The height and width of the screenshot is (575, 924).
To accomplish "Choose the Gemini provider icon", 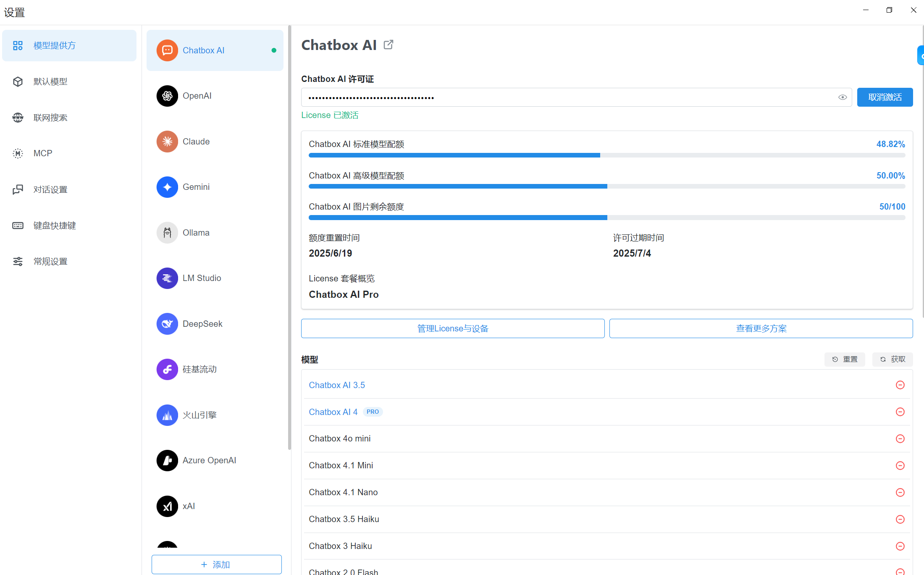I will point(167,187).
